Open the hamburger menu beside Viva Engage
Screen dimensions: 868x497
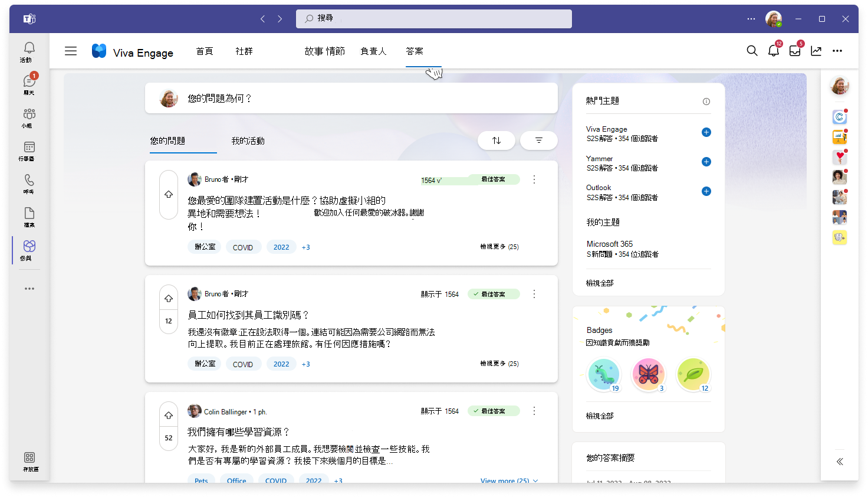(71, 51)
